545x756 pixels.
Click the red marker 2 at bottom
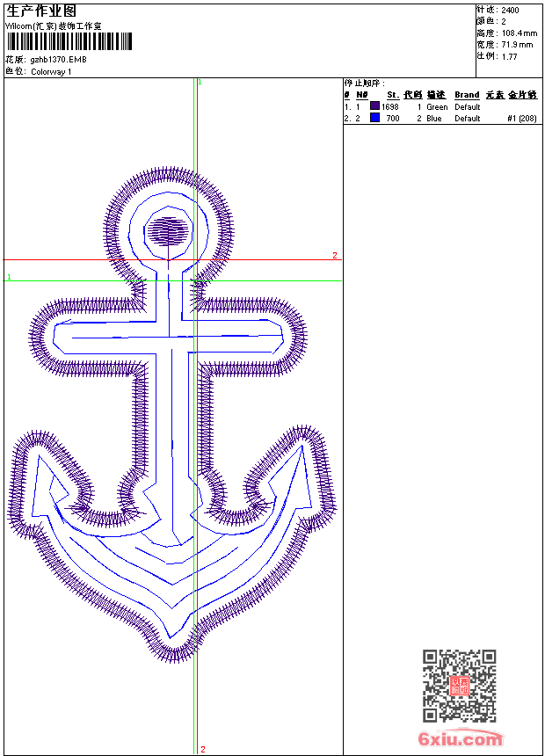click(202, 749)
